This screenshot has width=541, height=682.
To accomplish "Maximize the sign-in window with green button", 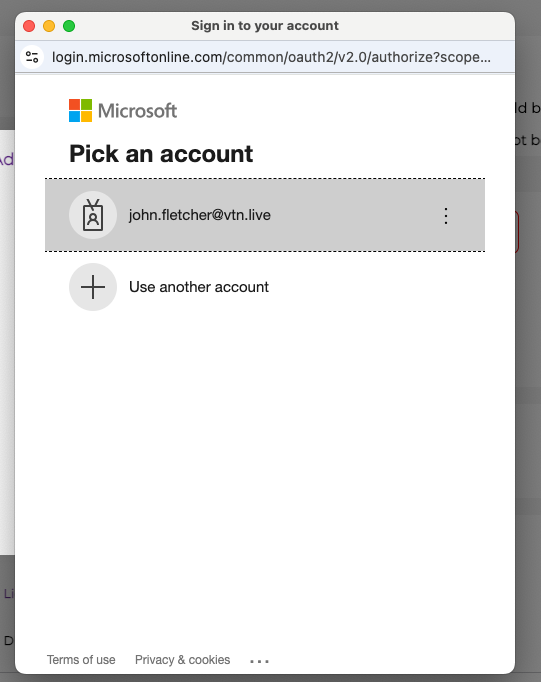I will pos(69,26).
